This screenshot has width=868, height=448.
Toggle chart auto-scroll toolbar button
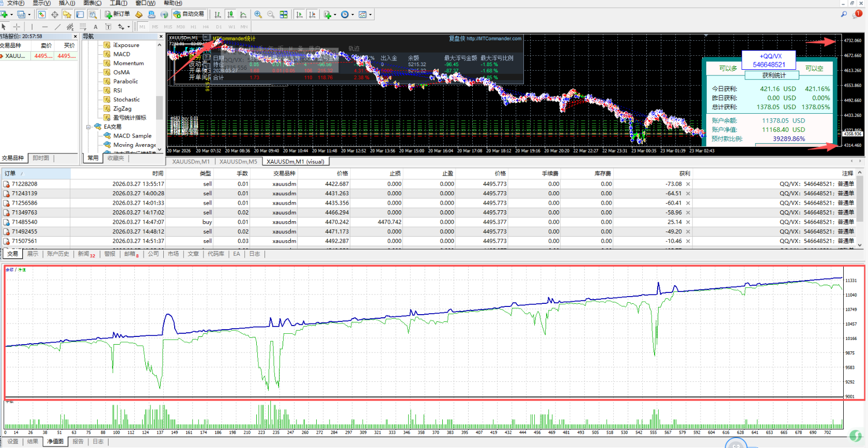tap(299, 14)
